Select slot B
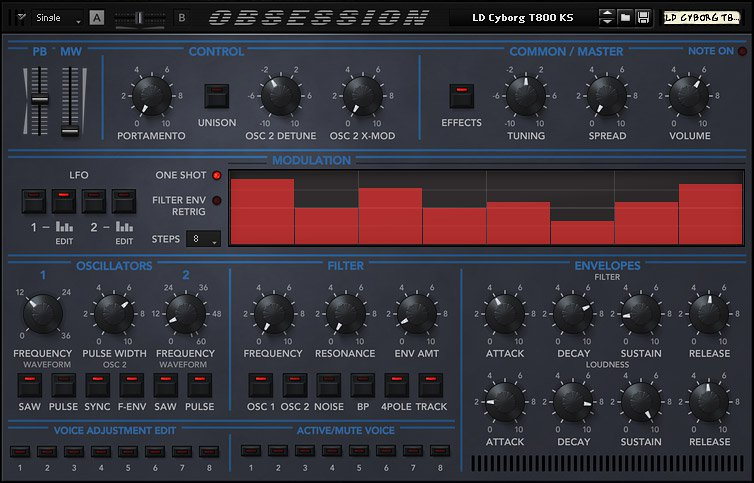754x483 pixels. click(x=182, y=18)
